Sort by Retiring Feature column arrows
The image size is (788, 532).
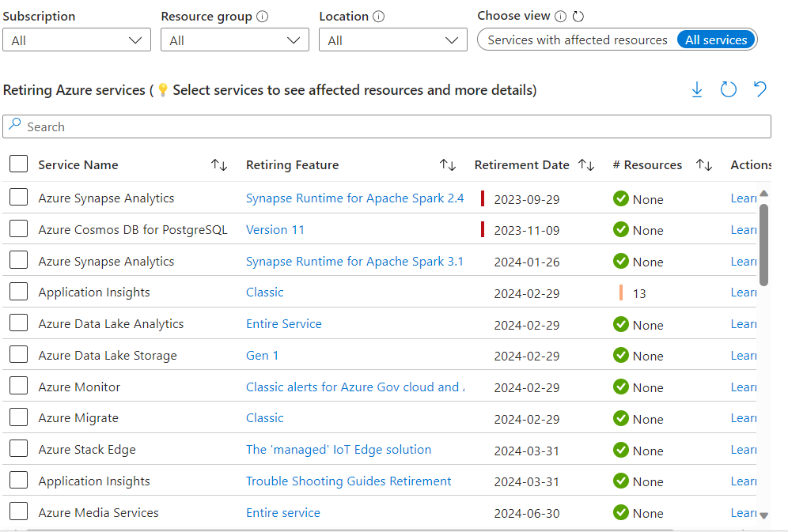point(448,164)
